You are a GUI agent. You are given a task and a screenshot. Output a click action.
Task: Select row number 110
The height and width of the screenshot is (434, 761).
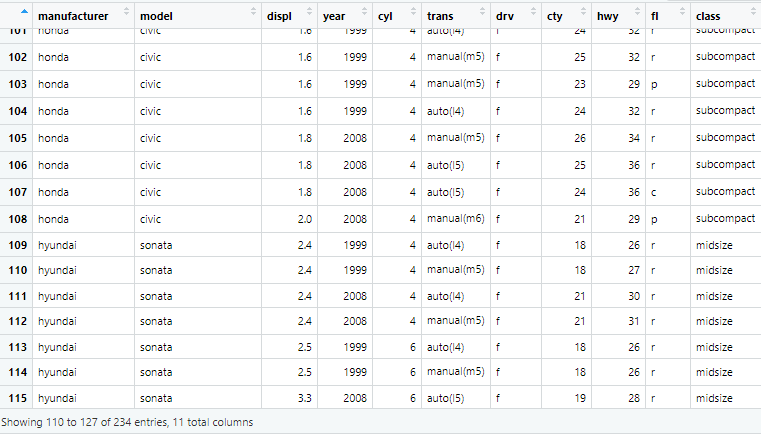[17, 270]
